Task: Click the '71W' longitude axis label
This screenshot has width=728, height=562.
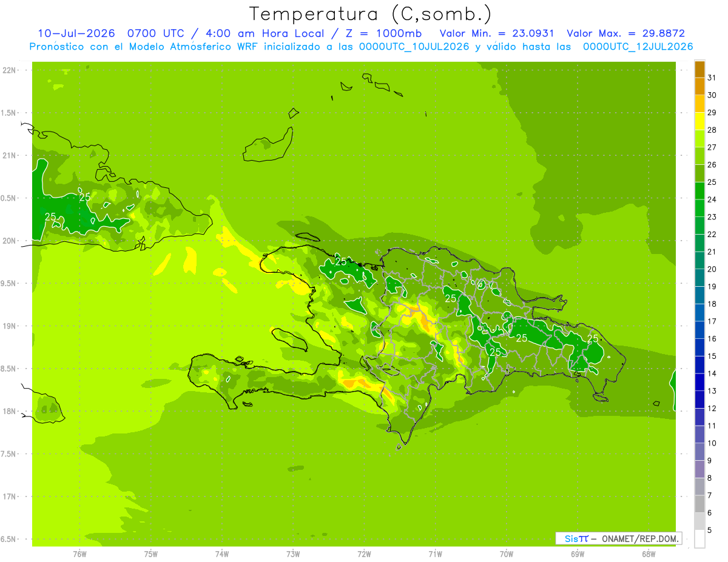Action: coord(435,554)
